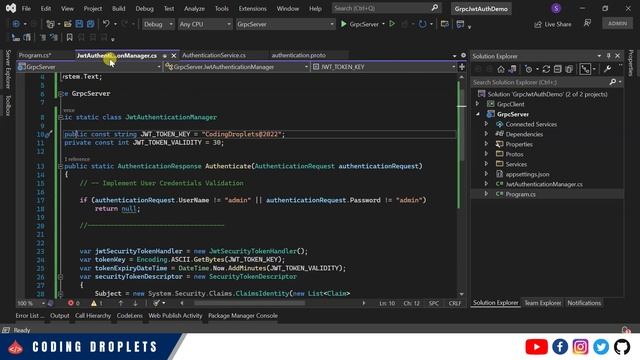Image resolution: width=640 pixels, height=360 pixels.
Task: Click the Show All Files icon
Action: click(569, 69)
